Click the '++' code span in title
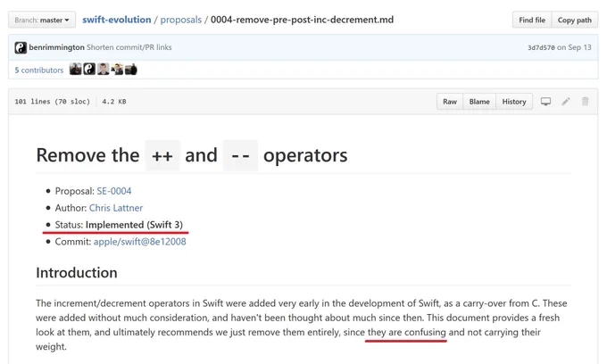 [x=162, y=155]
